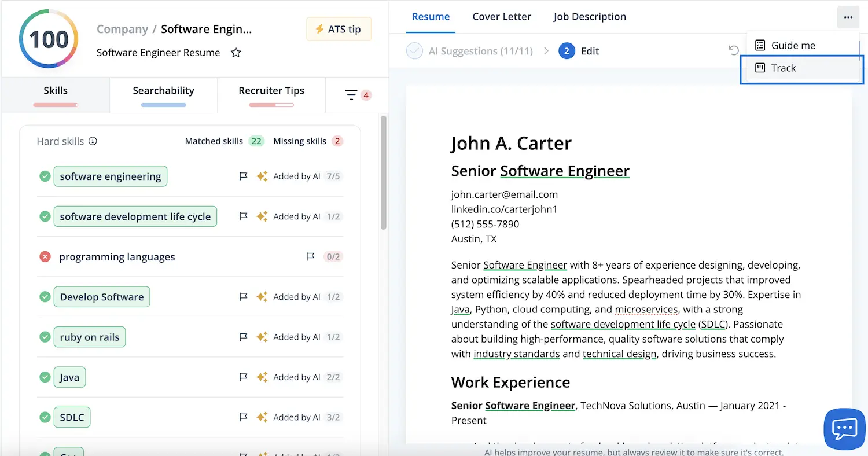Expand the Matched skills count badge
The width and height of the screenshot is (868, 456).
[x=256, y=141]
